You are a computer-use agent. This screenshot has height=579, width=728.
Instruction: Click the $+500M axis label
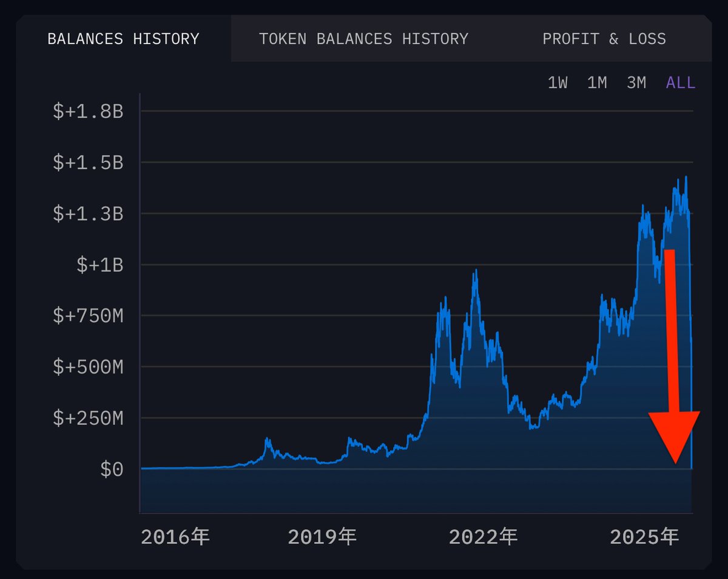point(88,367)
